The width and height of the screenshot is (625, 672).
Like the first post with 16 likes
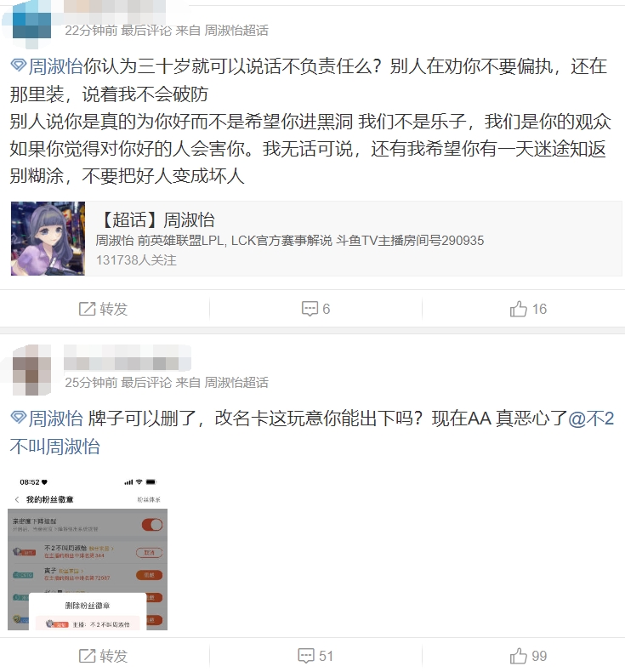tap(528, 309)
